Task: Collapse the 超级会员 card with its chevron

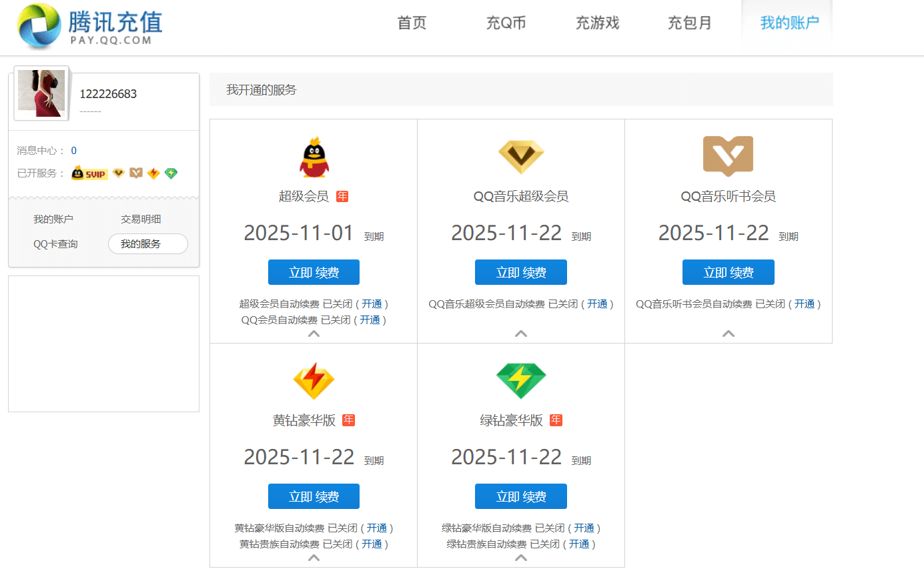Action: pyautogui.click(x=314, y=334)
